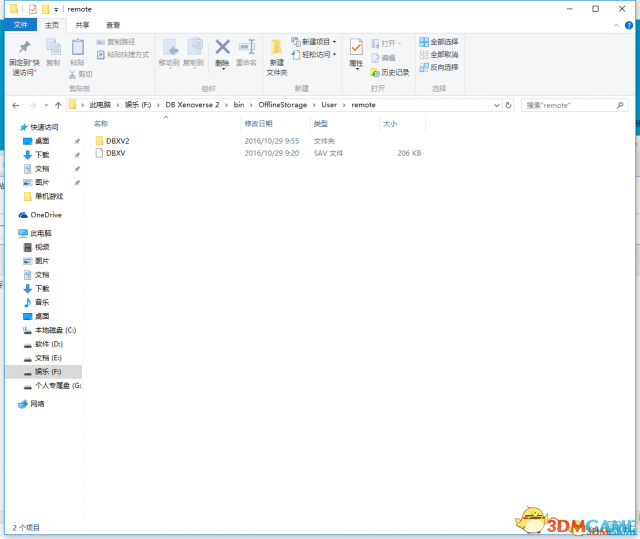640x539 pixels.
Task: Click the Delete X icon
Action: click(222, 47)
